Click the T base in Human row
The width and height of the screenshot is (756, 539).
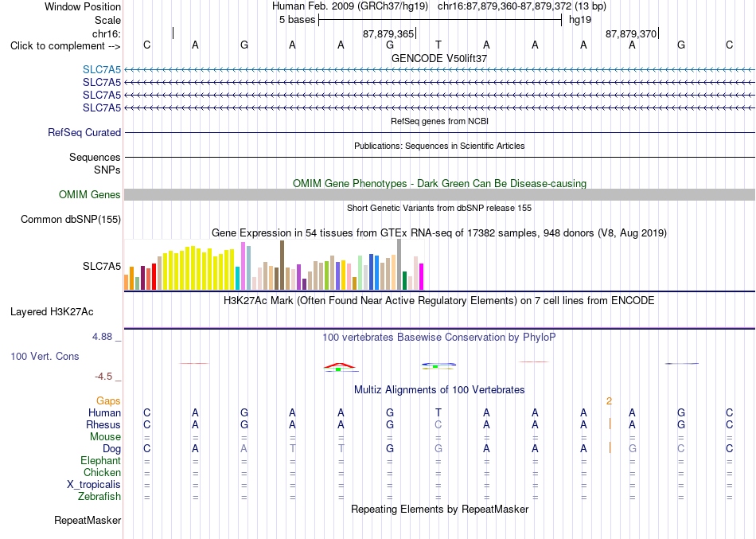click(x=438, y=412)
